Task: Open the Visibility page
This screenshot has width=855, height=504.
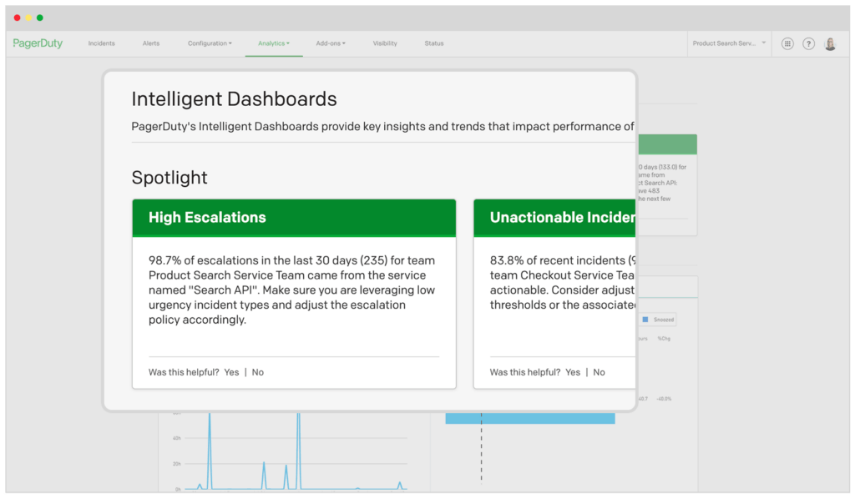Action: click(385, 43)
